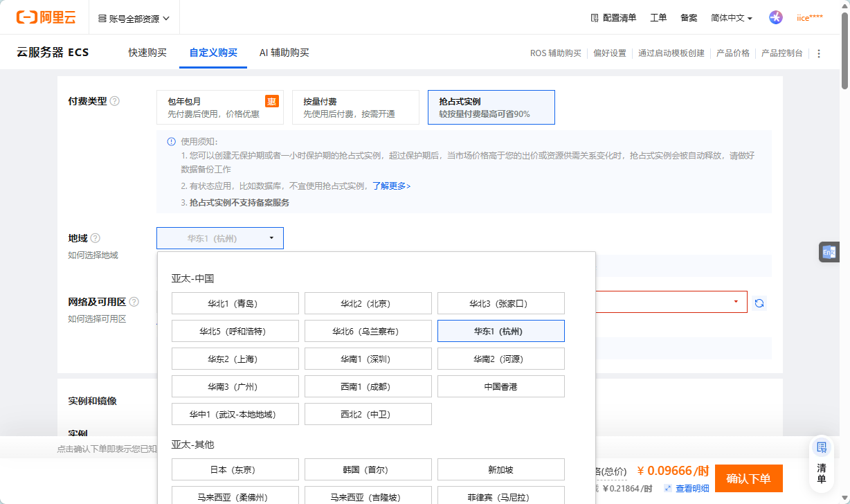Choose region 新加坡

501,469
